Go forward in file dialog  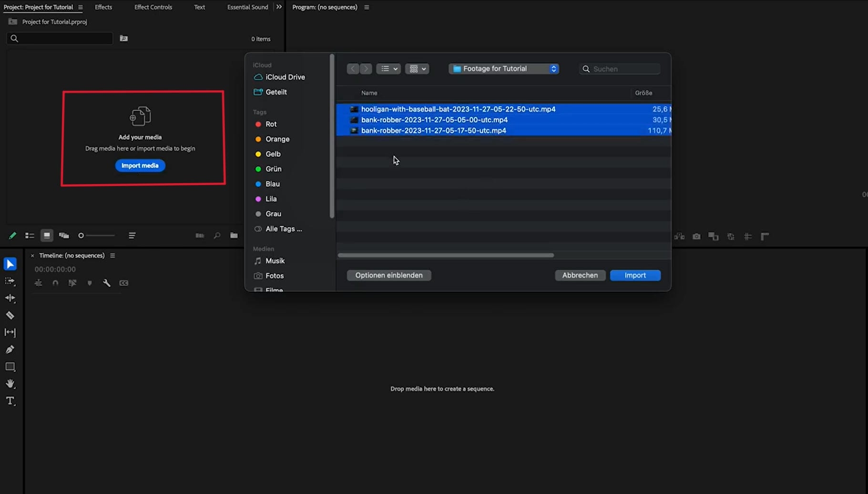point(366,69)
